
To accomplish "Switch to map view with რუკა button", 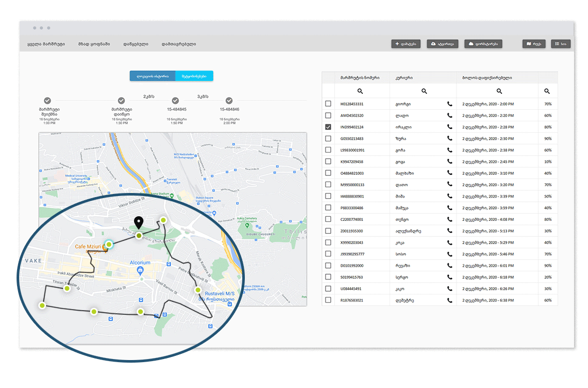I will pyautogui.click(x=534, y=44).
